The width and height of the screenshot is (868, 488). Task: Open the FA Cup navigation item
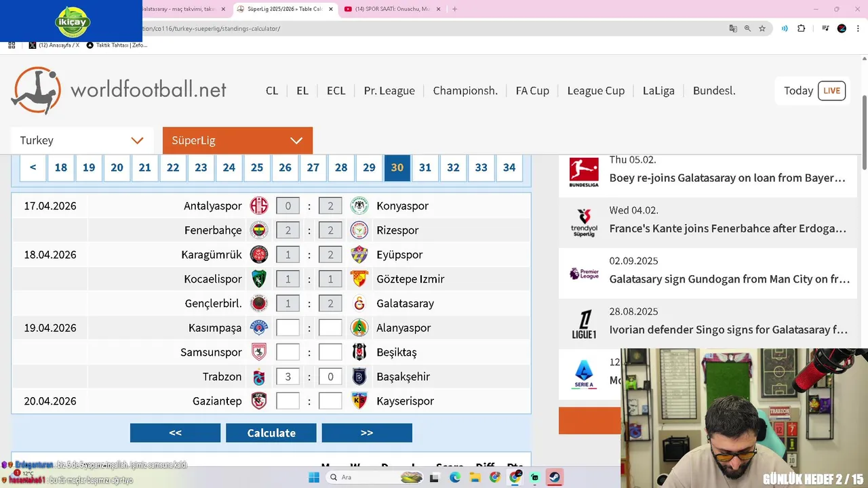[x=532, y=90]
